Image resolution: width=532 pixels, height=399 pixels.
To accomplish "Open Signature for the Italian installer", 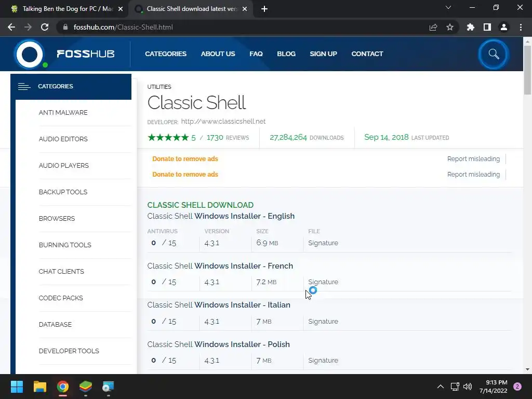I will 323,321.
